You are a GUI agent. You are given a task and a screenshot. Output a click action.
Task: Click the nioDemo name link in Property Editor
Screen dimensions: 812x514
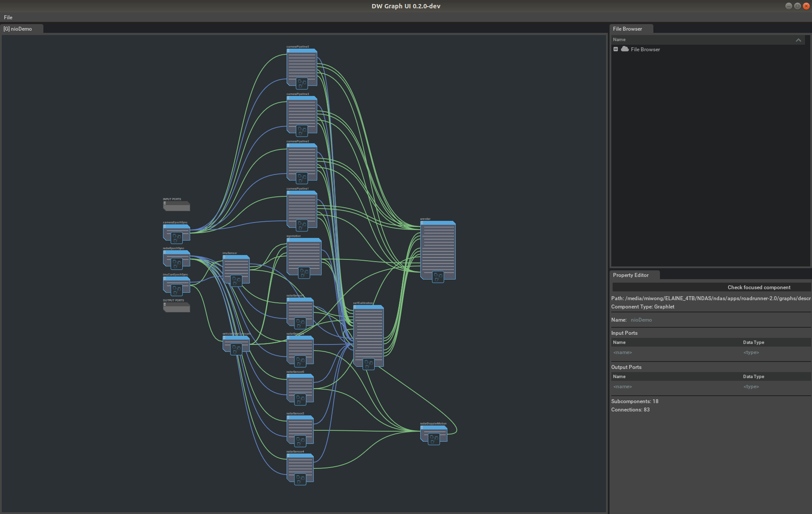641,320
